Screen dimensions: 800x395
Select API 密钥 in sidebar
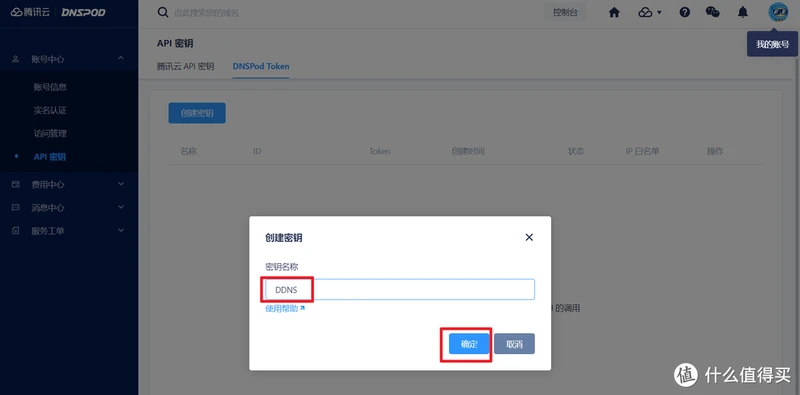tap(49, 157)
